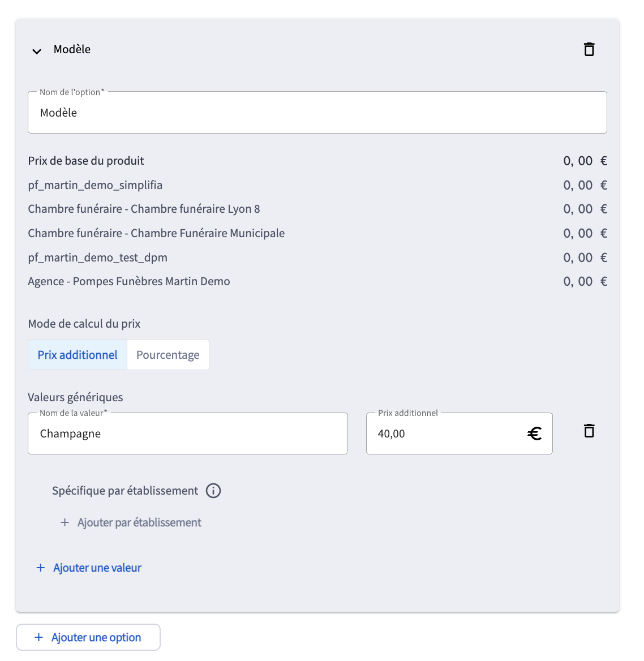Image resolution: width=644 pixels, height=661 pixels.
Task: Select the Prix de base du produit row
Action: click(x=317, y=161)
